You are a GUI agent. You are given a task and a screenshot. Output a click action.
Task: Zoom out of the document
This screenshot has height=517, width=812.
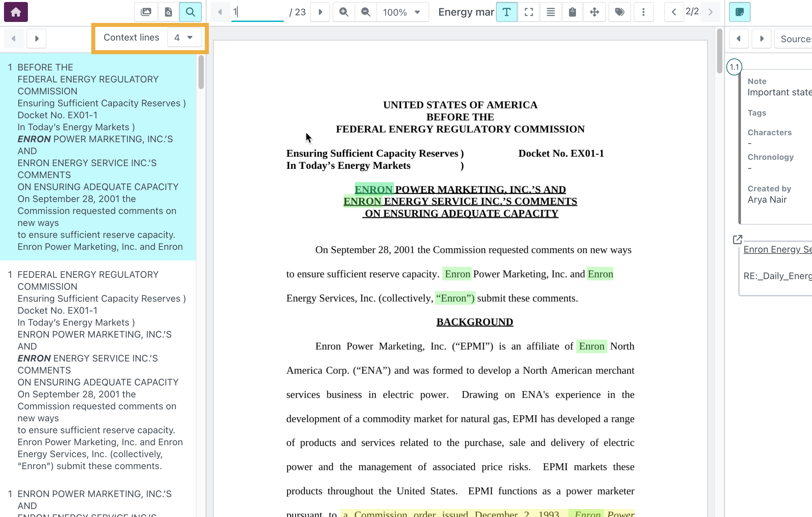pos(365,12)
